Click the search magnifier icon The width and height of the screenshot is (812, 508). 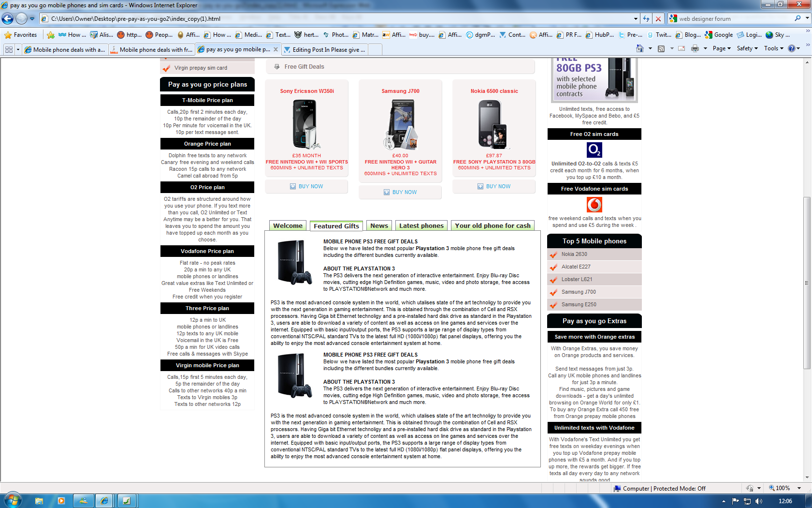click(x=797, y=18)
